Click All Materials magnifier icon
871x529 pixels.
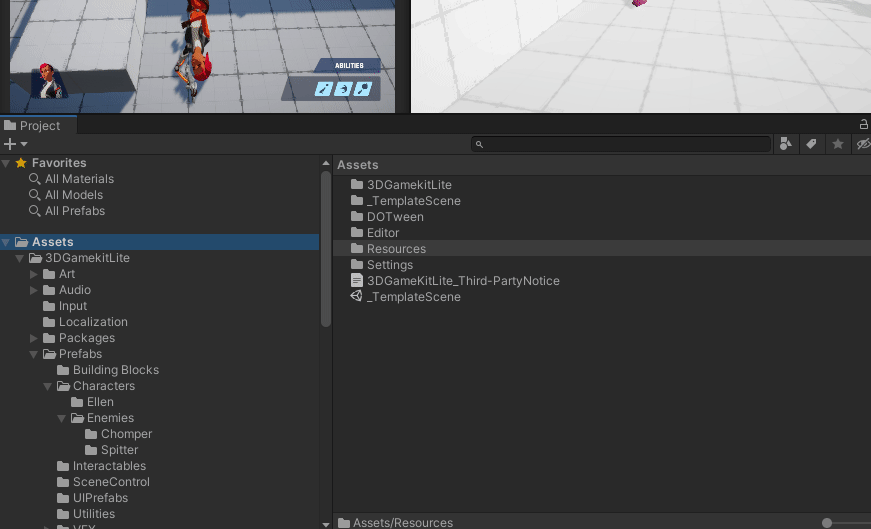tap(34, 179)
